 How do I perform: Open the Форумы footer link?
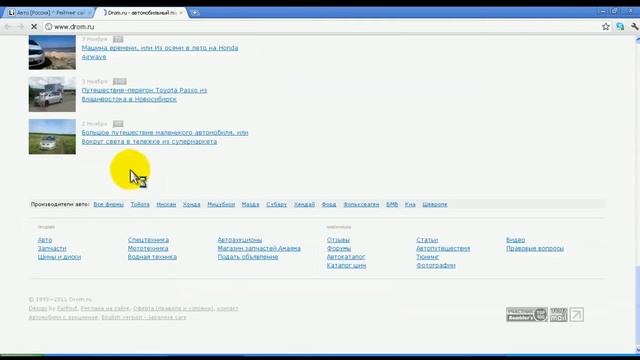[x=339, y=248]
